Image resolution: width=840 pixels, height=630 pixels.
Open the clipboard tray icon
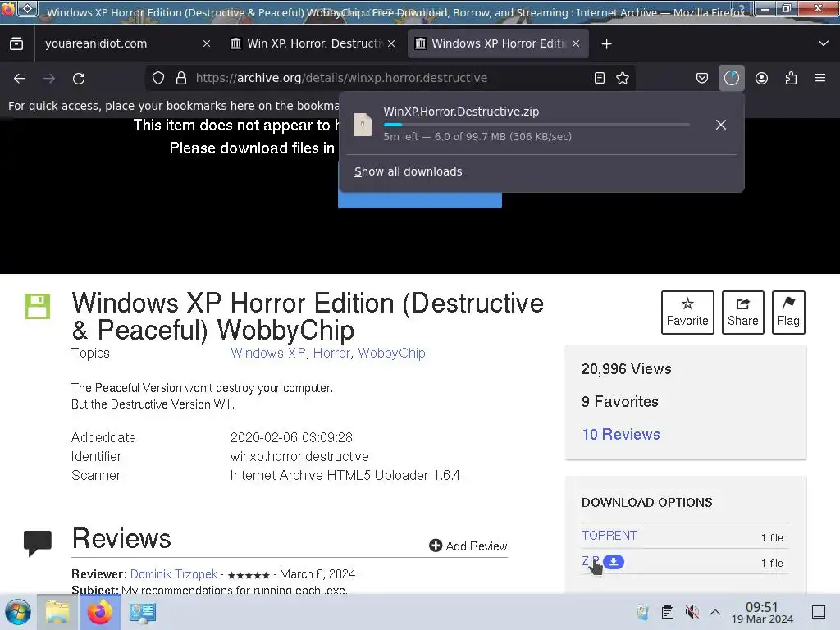coord(668,612)
